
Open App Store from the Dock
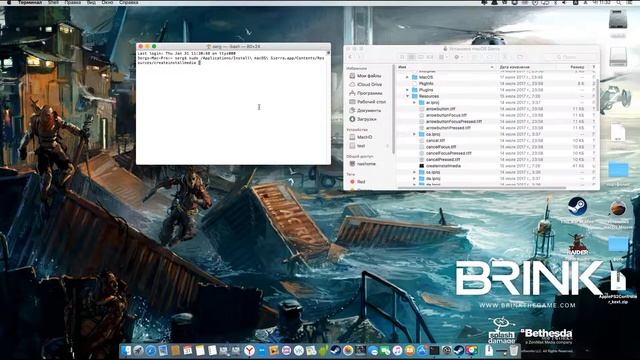[x=422, y=350]
